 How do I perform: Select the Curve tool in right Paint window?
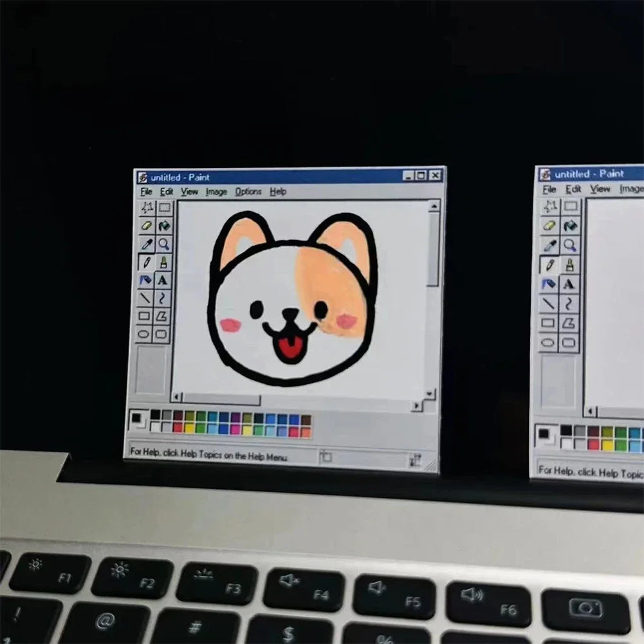tap(569, 304)
